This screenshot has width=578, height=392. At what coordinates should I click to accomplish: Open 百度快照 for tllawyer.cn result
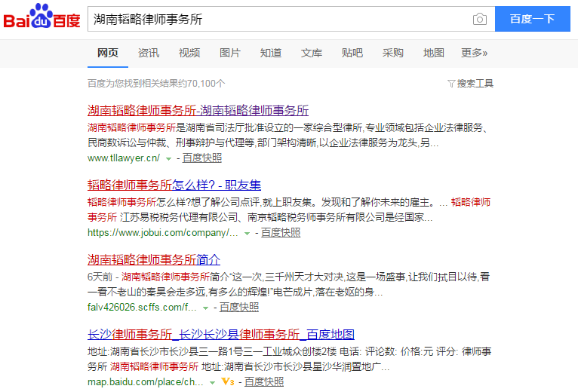point(202,158)
